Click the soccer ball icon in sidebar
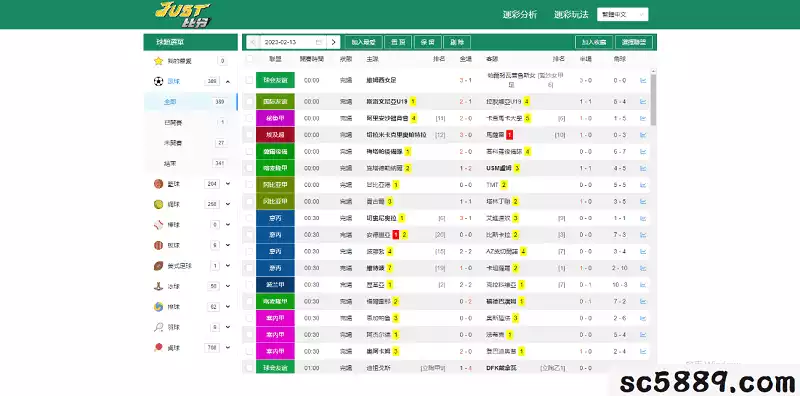 click(x=158, y=82)
